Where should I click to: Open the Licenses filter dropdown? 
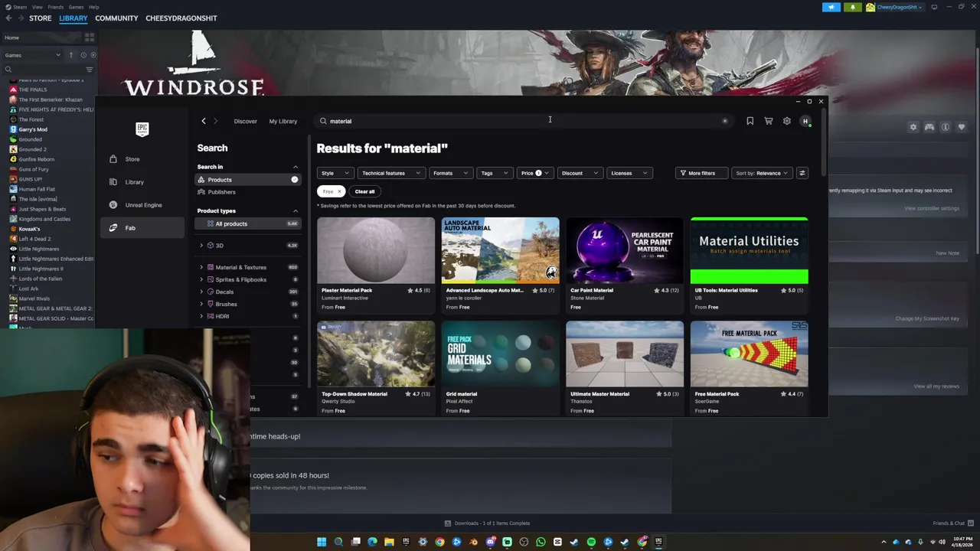629,173
